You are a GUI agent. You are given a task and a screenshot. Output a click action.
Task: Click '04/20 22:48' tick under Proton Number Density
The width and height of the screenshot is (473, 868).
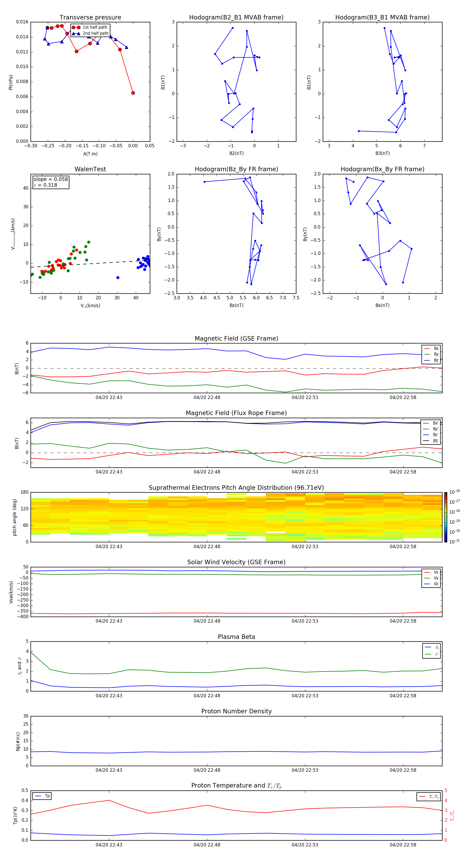(207, 770)
